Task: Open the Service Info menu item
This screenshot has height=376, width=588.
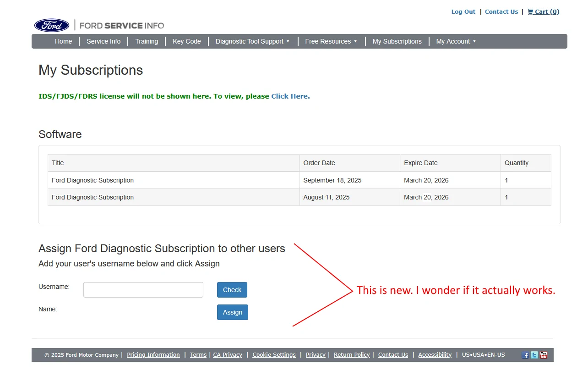Action: (103, 41)
